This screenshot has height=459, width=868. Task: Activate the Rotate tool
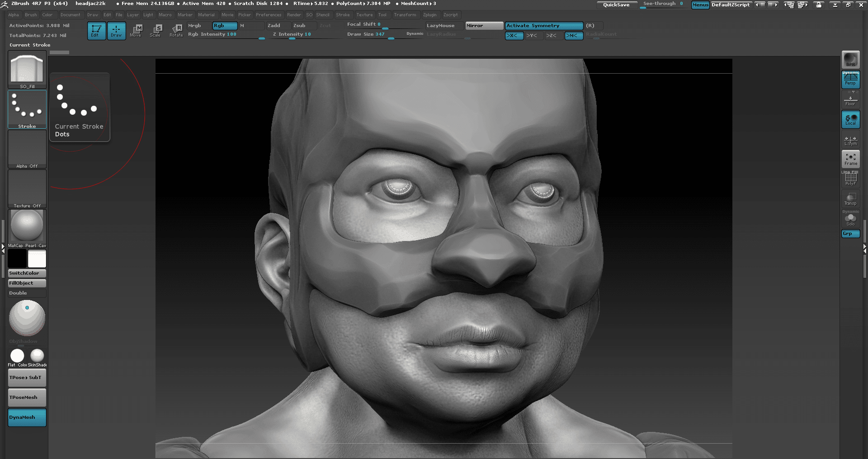pyautogui.click(x=176, y=30)
